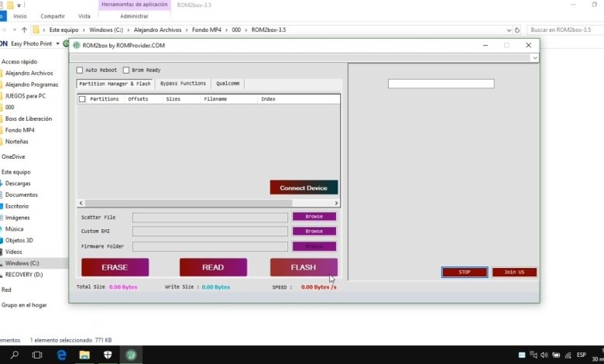Open File Explorer from the taskbar
Image resolution: width=604 pixels, height=364 pixels.
click(84, 355)
